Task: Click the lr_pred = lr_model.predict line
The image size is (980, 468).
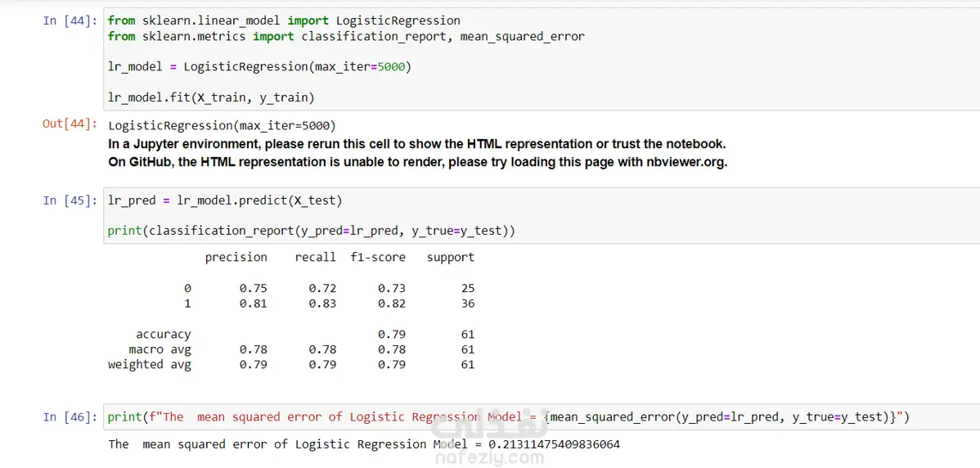Action: click(225, 200)
